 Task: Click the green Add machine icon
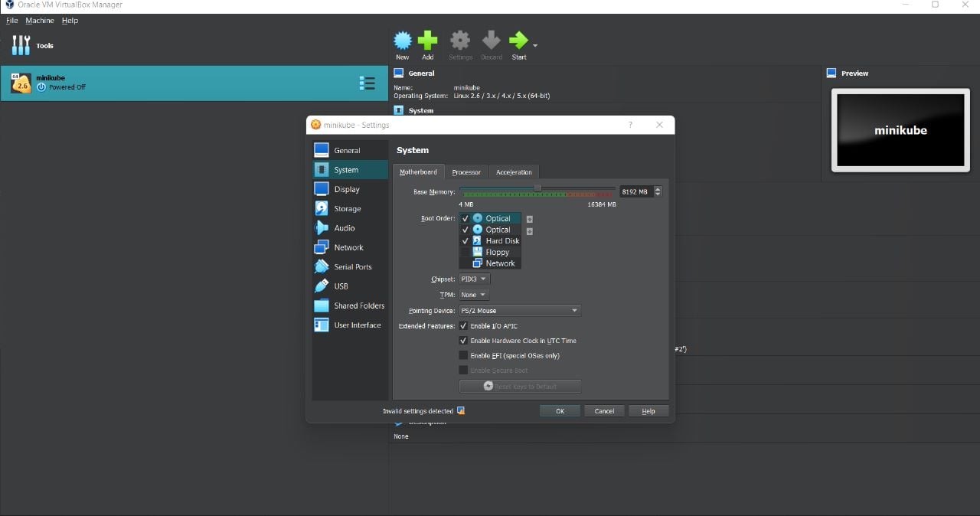click(x=428, y=41)
